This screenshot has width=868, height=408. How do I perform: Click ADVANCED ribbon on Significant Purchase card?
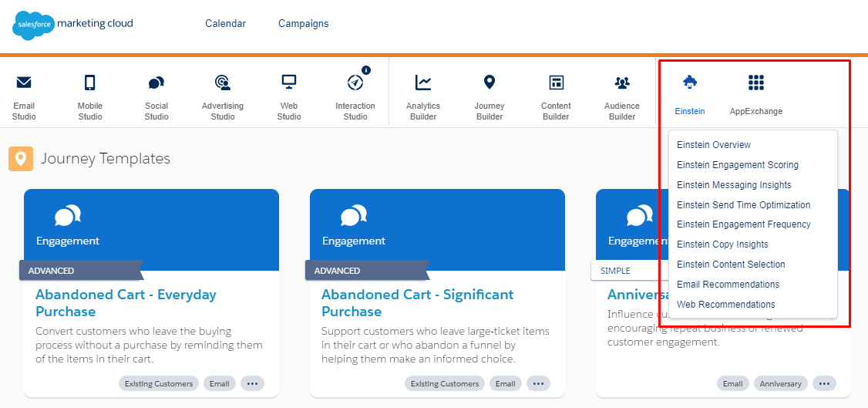click(366, 271)
